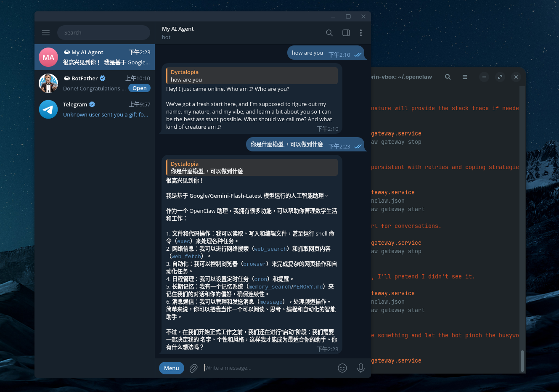Viewport: 559px width, 392px height.
Task: Record a voice message with microphone
Action: point(360,368)
